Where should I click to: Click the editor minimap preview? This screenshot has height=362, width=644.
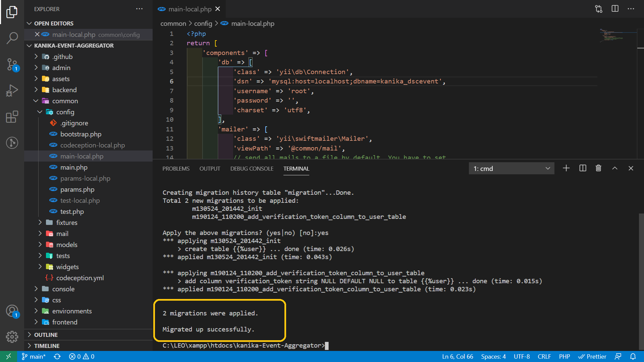click(x=618, y=35)
